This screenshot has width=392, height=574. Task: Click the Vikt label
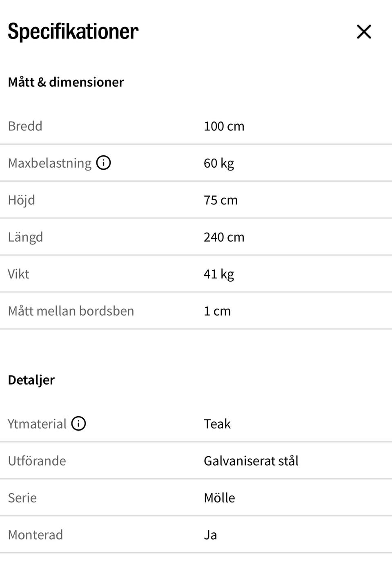click(x=18, y=274)
